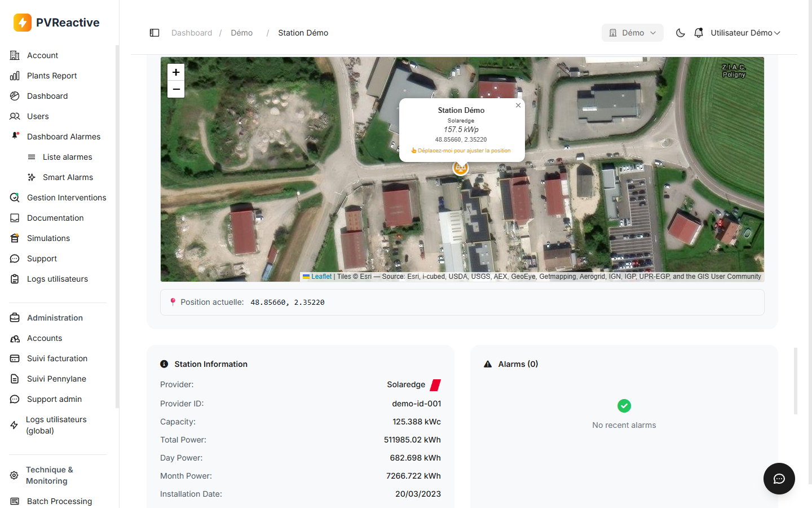This screenshot has width=812, height=508.
Task: Click the Installation Date 20/03/2023
Action: [418, 494]
